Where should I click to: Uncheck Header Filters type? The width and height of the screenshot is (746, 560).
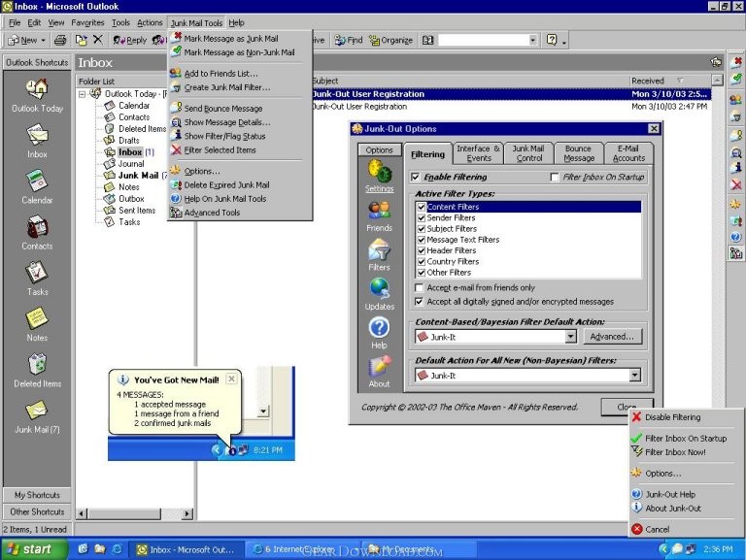(x=421, y=250)
